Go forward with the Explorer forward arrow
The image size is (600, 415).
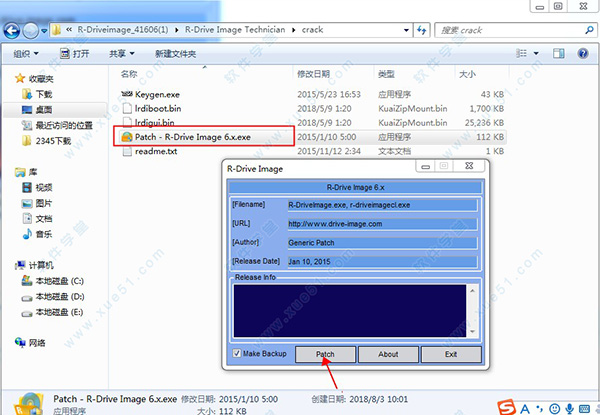[x=31, y=30]
